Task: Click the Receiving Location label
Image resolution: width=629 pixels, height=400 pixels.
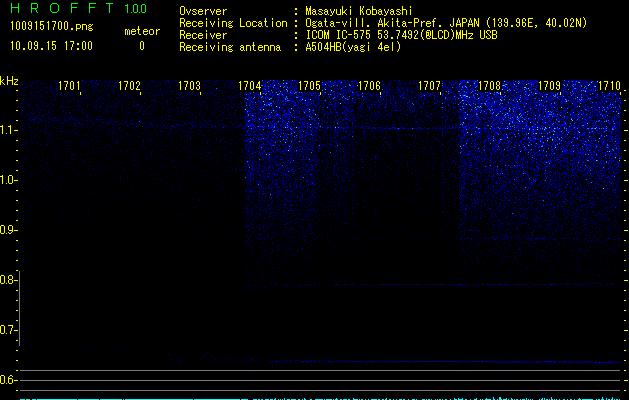Action: point(233,23)
